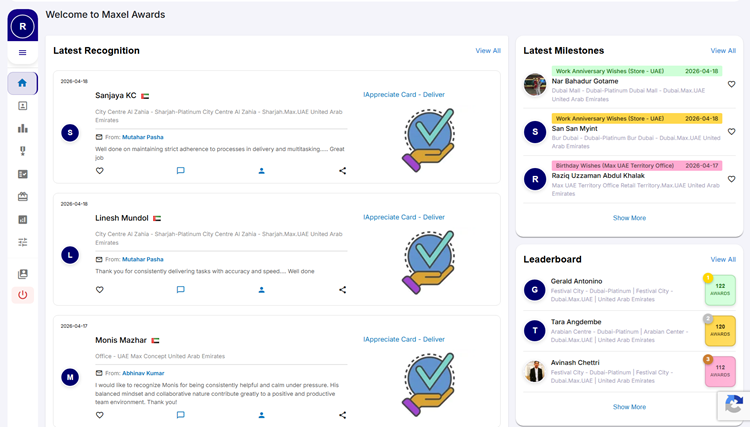750x427 pixels.
Task: Open IAppreciate Card - Deliver on Sanjaya's post
Action: [404, 95]
